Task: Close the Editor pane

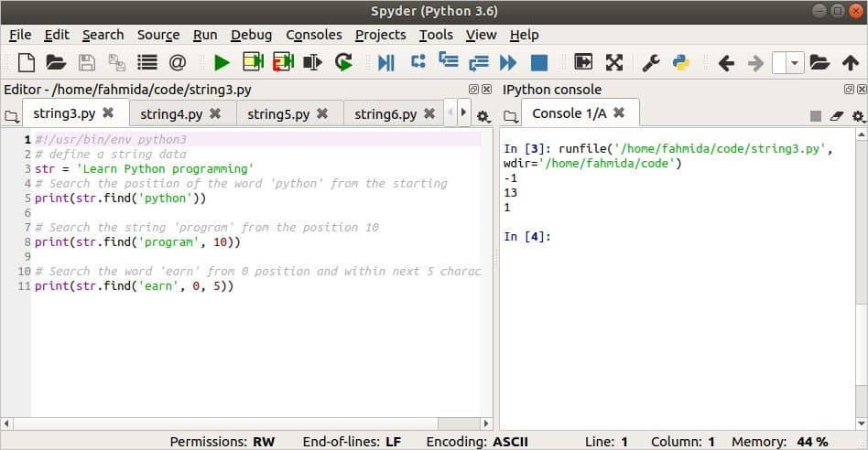Action: pos(486,89)
